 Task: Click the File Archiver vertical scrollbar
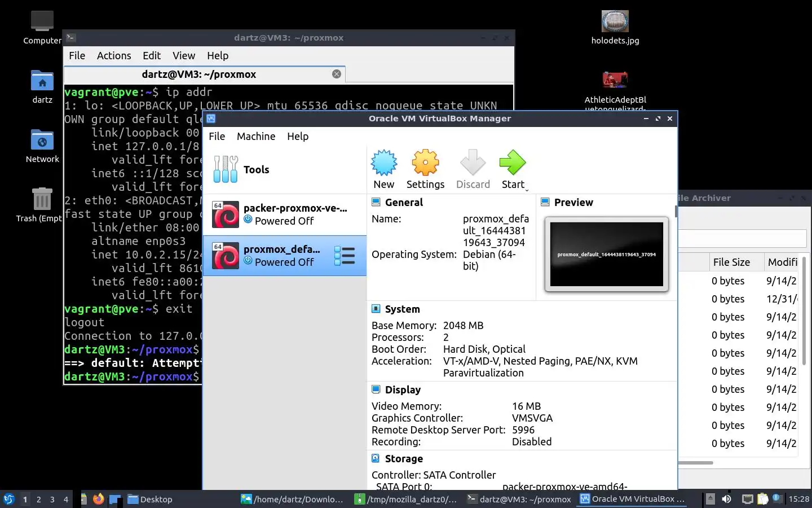tap(804, 310)
